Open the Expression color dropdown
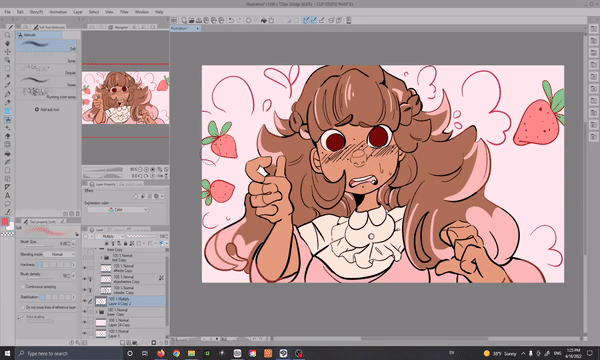 pos(117,210)
